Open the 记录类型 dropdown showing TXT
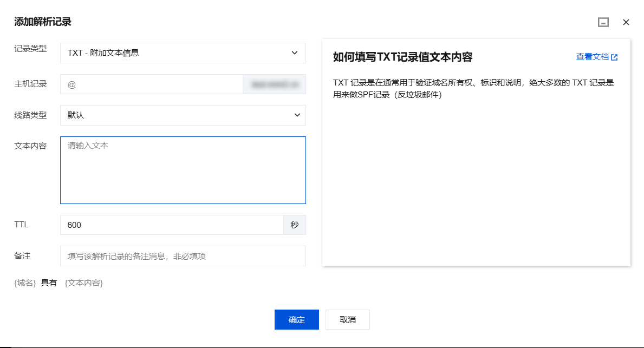Image resolution: width=644 pixels, height=348 pixels. coord(183,53)
